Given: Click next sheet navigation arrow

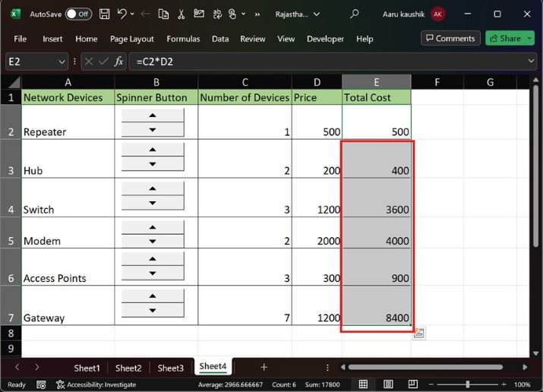Looking at the screenshot, I should click(37, 367).
